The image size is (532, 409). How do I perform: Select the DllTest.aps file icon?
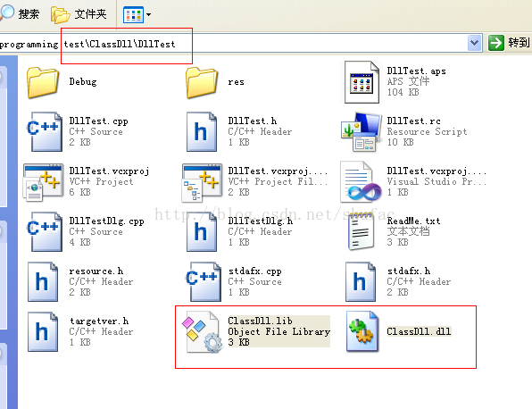362,82
